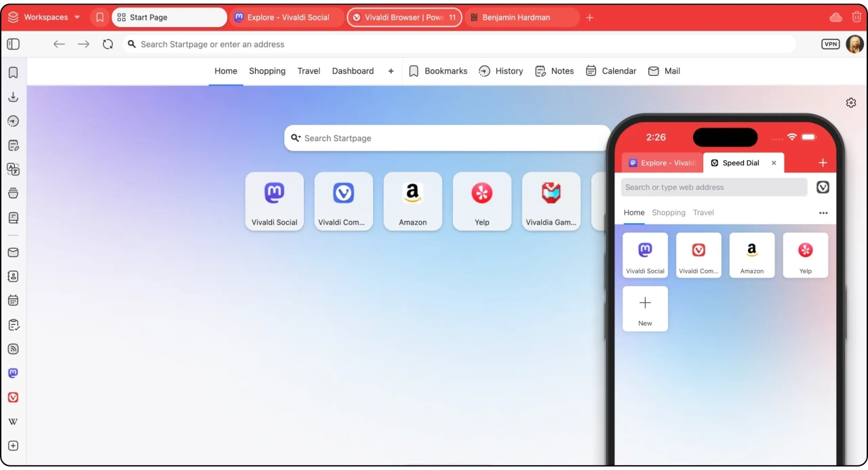Open the Yelp speed dial thumbnail

pyautogui.click(x=481, y=201)
